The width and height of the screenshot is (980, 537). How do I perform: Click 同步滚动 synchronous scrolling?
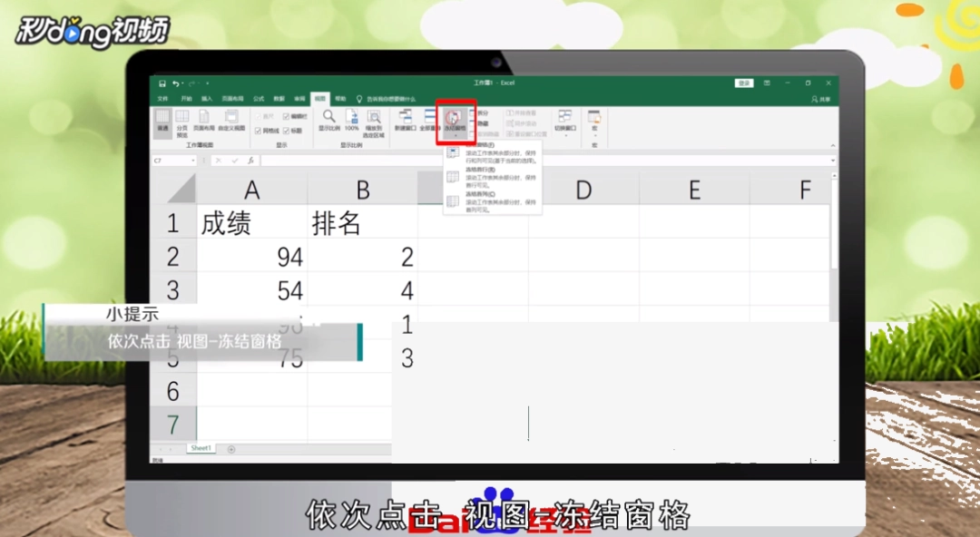521,123
